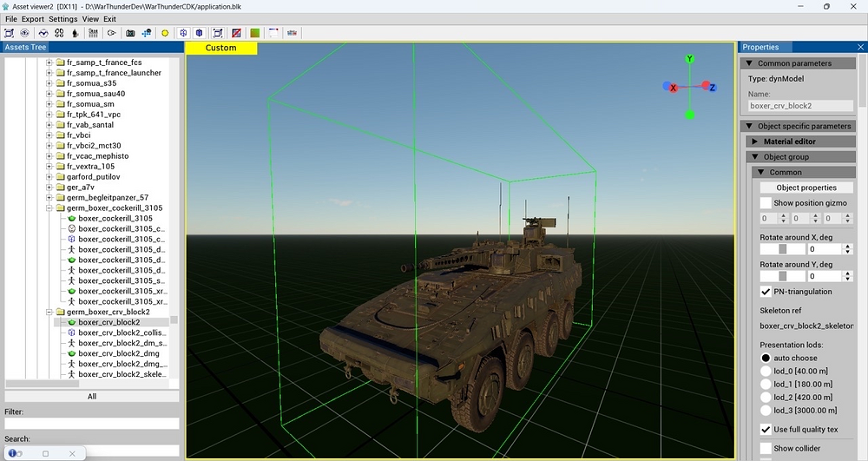Screen dimensions: 868x461
Task: Enable the Show position gizmo checkbox
Action: (766, 203)
